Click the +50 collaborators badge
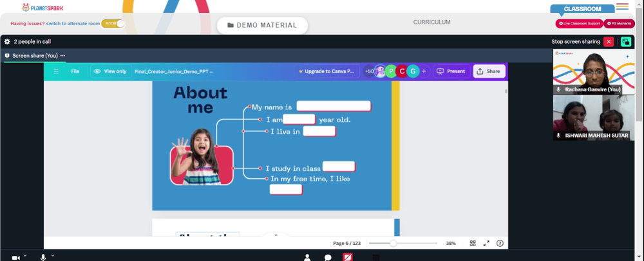The width and height of the screenshot is (644, 261). click(x=369, y=71)
